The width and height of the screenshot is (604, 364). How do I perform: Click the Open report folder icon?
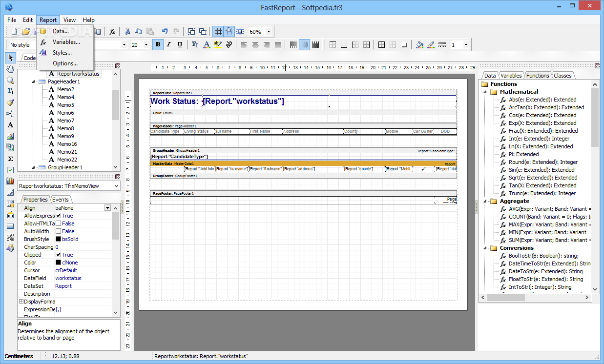point(26,32)
